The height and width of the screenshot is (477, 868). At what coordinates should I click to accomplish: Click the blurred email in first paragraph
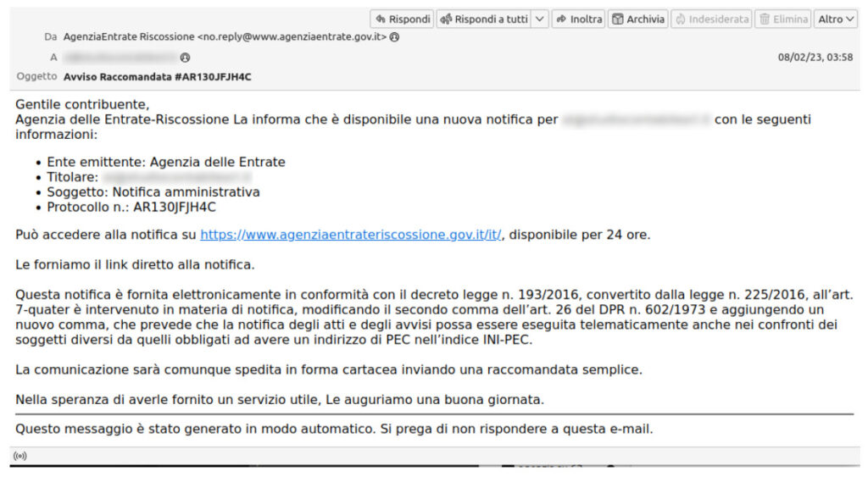[636, 119]
